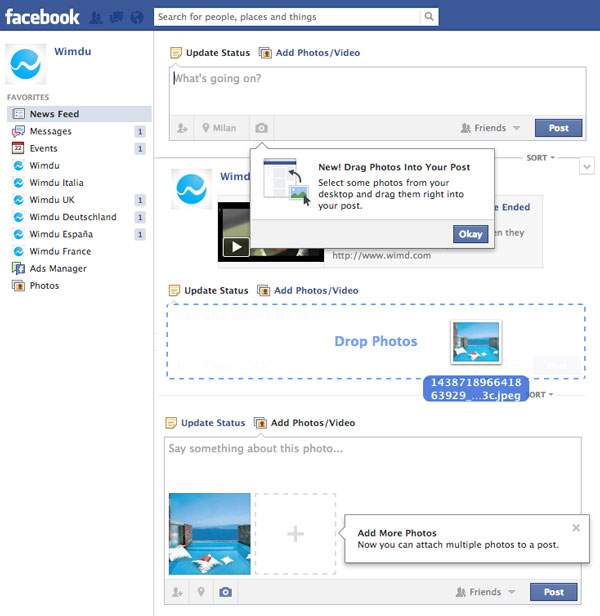
Task: Click camera icon in top composer
Action: [262, 128]
